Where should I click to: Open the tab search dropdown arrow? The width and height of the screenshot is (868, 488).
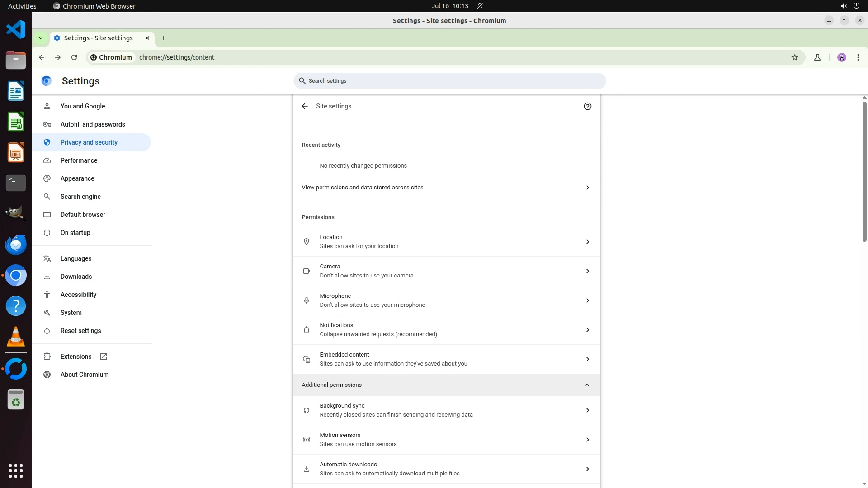point(41,38)
